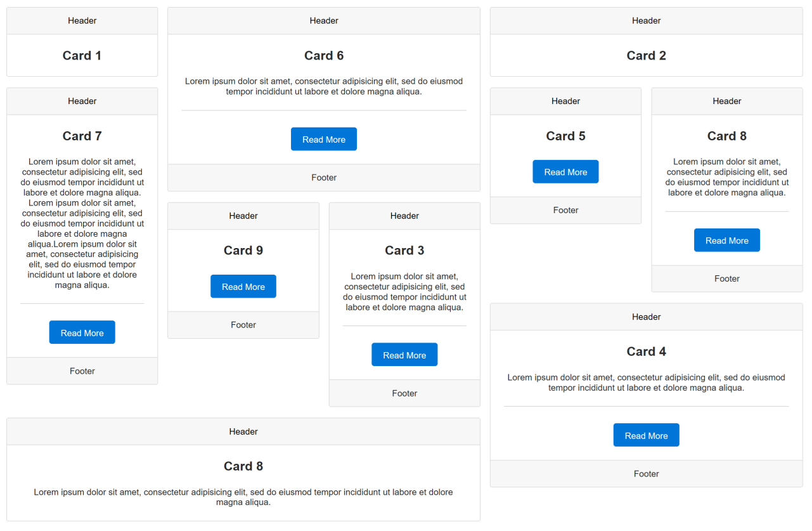Click the Card 4 heading

[x=647, y=351]
